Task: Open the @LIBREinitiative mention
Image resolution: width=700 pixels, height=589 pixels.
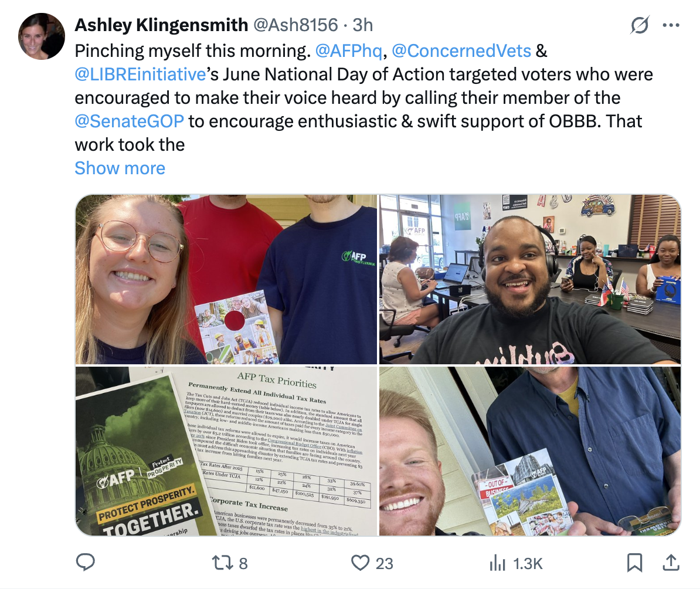Action: pos(140,74)
